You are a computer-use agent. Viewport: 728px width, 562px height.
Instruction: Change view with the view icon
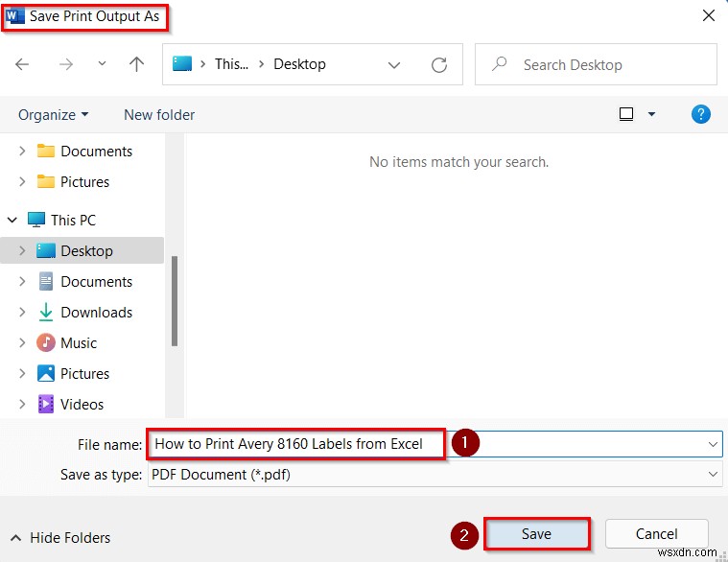click(626, 114)
